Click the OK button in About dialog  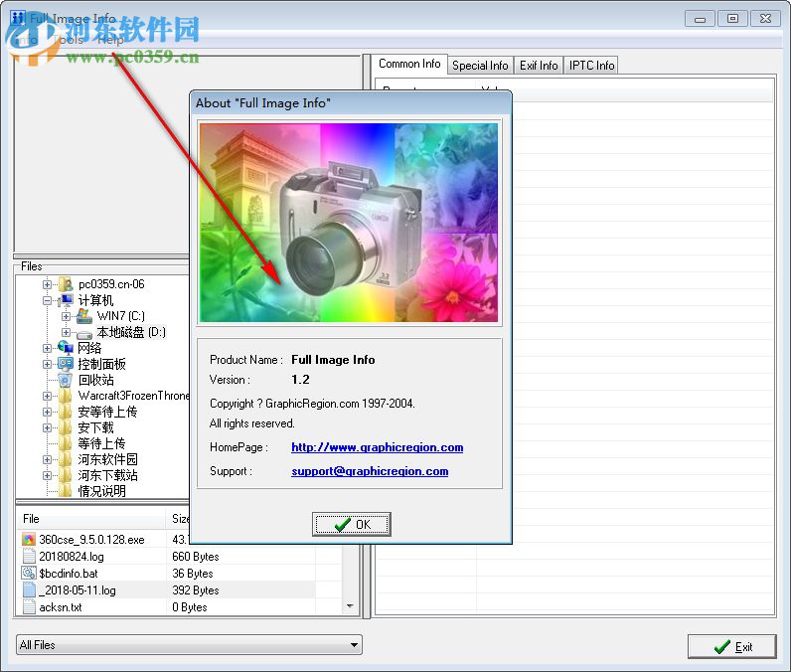[x=351, y=524]
